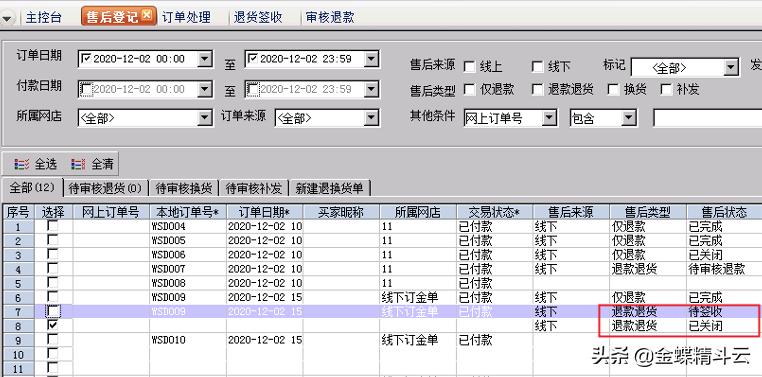Check the 补发 type checkbox
762x377 pixels.
(666, 90)
